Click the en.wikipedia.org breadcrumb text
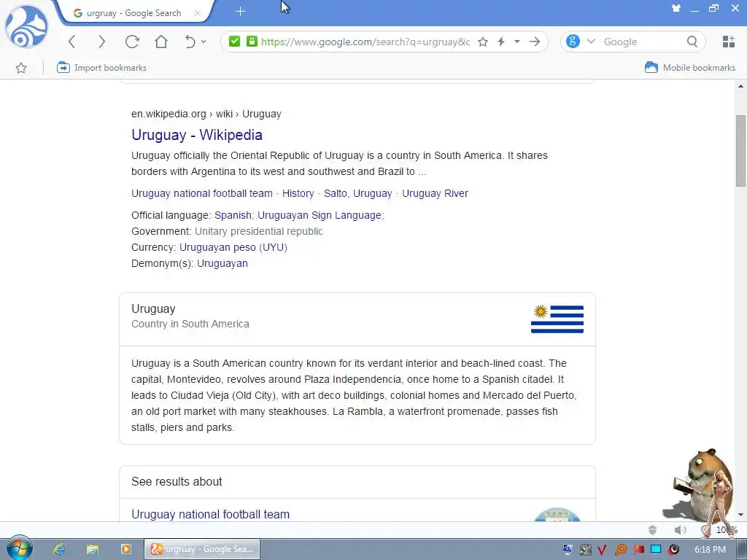 169,114
